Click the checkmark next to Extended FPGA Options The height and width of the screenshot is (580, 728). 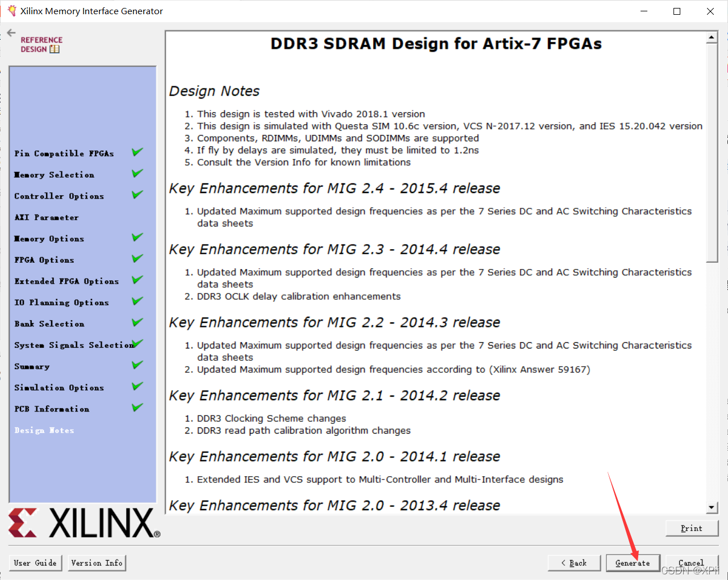click(137, 280)
